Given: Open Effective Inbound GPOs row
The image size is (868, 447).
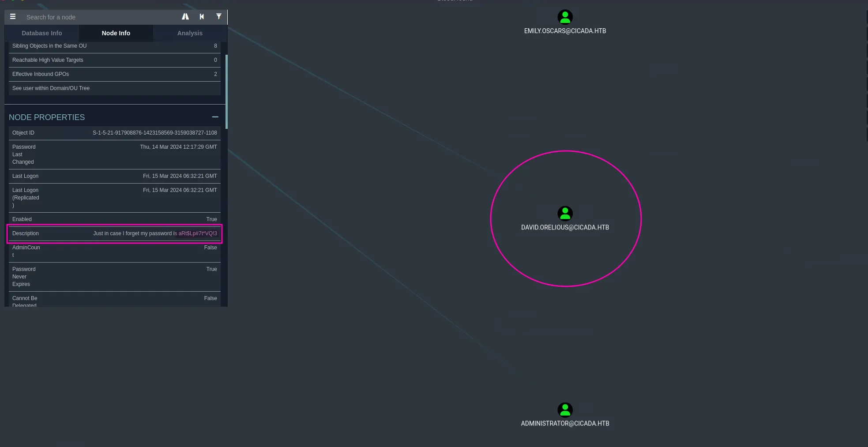Looking at the screenshot, I should tap(115, 74).
